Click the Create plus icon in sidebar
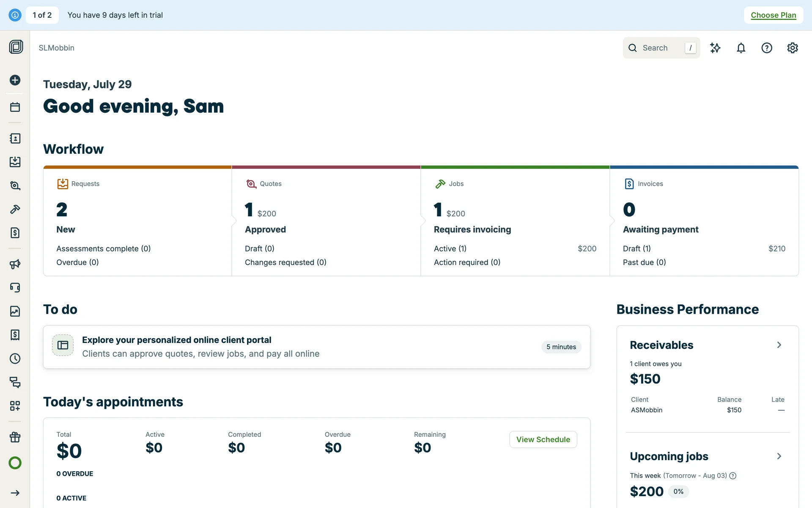 (x=15, y=80)
